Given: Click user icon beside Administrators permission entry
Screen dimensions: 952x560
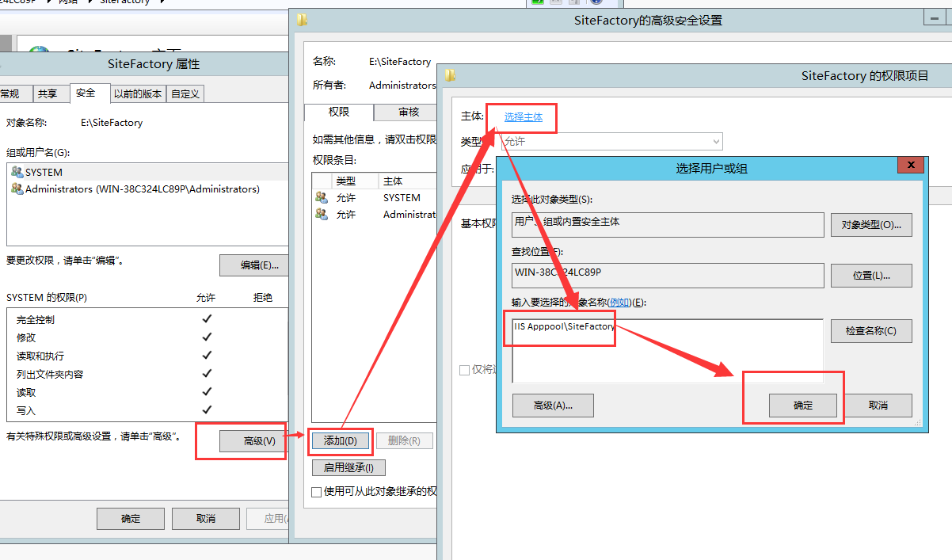Looking at the screenshot, I should (322, 215).
